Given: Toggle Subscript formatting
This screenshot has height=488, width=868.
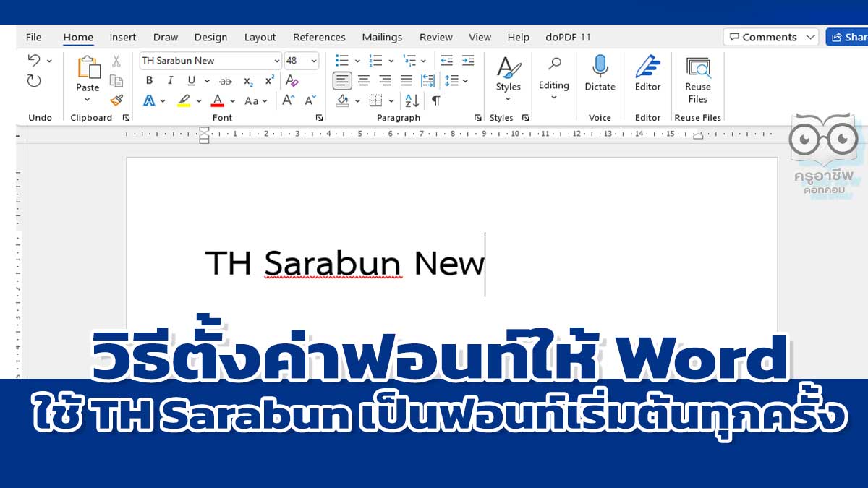Looking at the screenshot, I should [248, 81].
